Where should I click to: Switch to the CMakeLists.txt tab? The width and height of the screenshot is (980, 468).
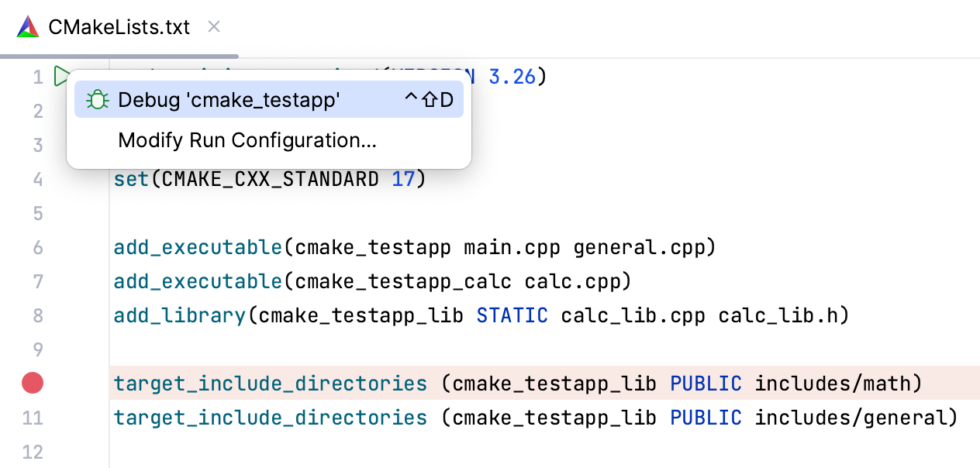[x=120, y=26]
